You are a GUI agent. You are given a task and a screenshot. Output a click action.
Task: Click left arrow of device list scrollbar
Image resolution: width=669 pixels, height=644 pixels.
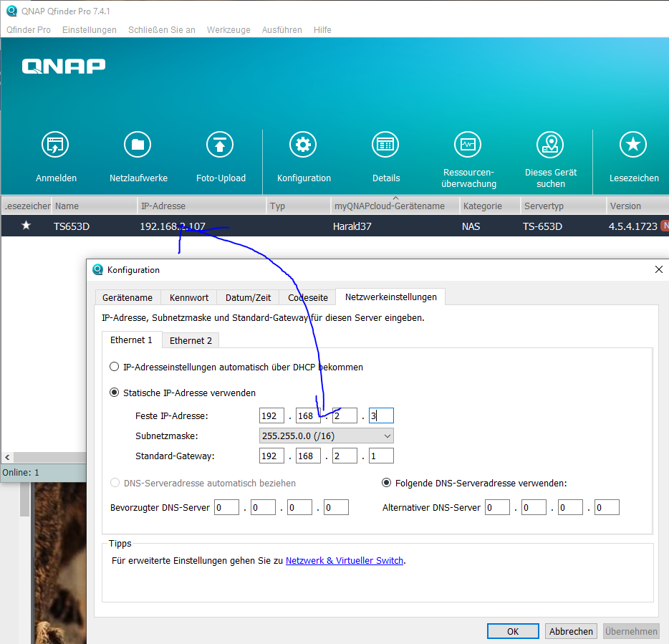(x=7, y=458)
